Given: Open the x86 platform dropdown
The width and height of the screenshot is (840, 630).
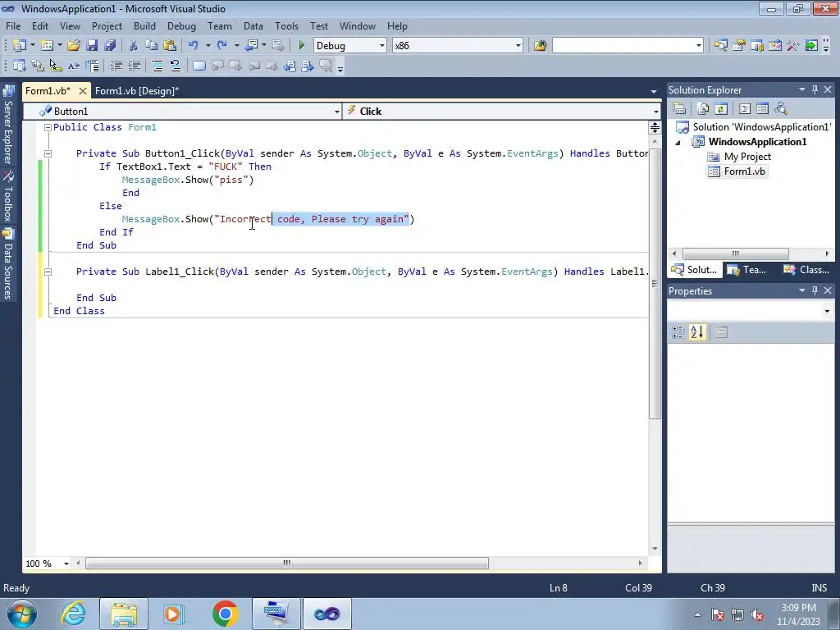Looking at the screenshot, I should tap(518, 46).
